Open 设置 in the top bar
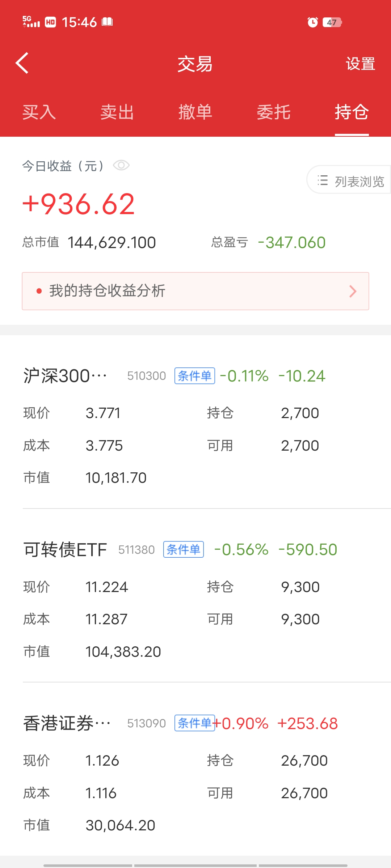The image size is (391, 868). pyautogui.click(x=360, y=64)
